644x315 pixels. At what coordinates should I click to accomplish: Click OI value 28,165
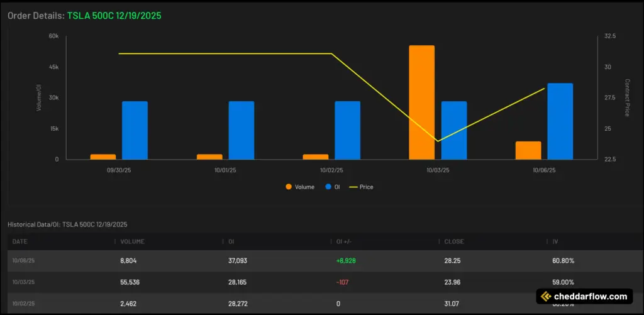tap(238, 282)
